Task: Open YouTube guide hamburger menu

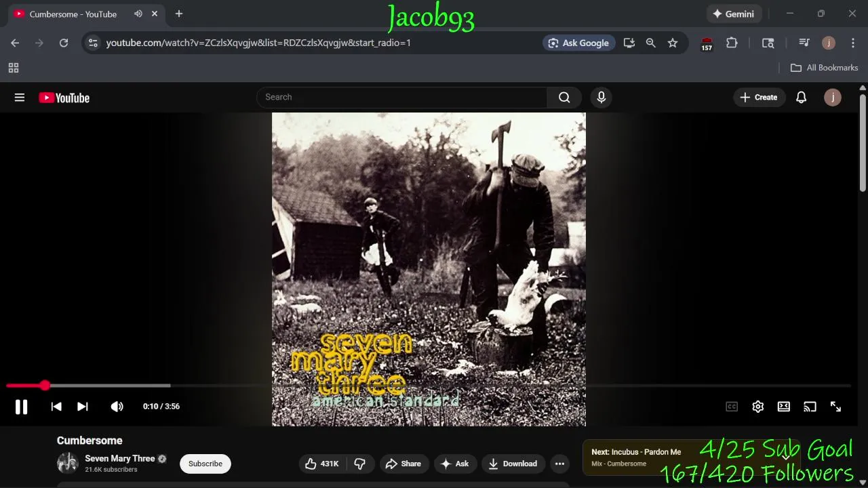Action: tap(20, 98)
